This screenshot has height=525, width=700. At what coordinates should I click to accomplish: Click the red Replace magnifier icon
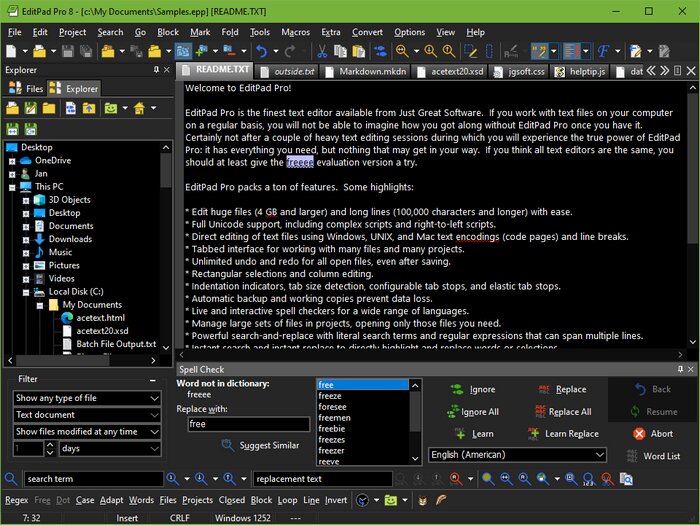click(x=456, y=479)
